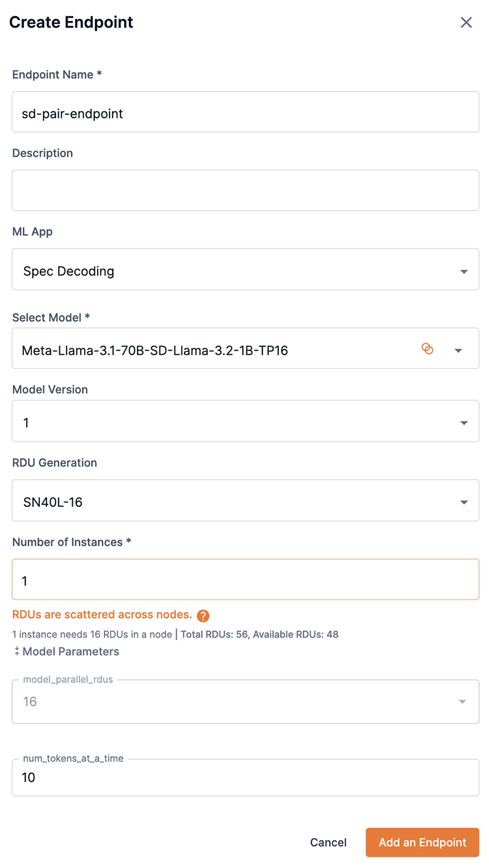The image size is (489, 868).
Task: Focus the Number of Instances field
Action: (244, 579)
